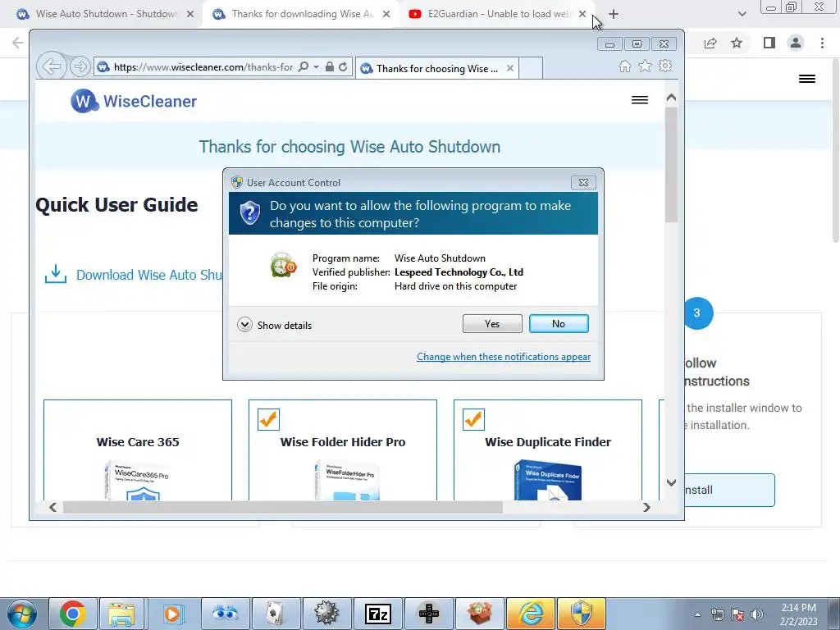Go forward in Internet Explorer
Viewport: 840px width, 630px height.
80,66
